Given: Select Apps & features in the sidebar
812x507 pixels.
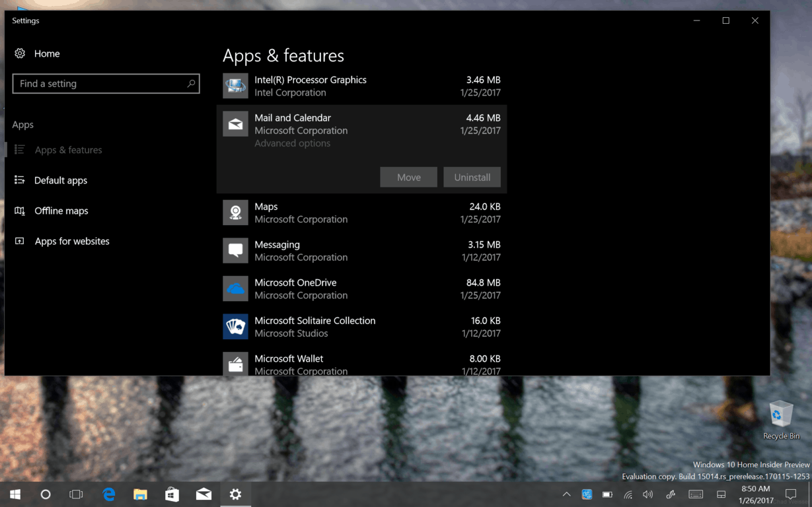Looking at the screenshot, I should [68, 150].
